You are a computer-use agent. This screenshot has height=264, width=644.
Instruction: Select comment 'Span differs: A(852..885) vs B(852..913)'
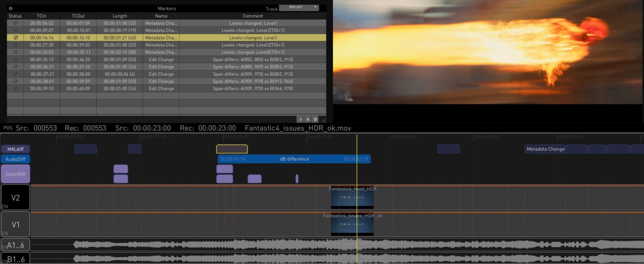coord(253,60)
